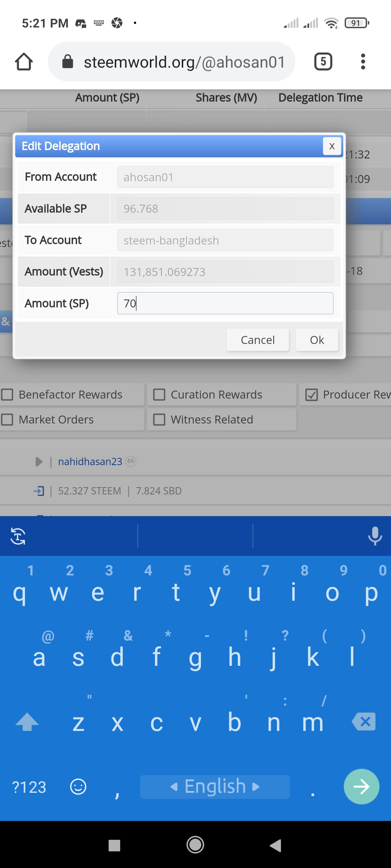Screen dimensions: 391x868
Task: Tap the 52.327 STEEM amount text
Action: click(x=89, y=491)
